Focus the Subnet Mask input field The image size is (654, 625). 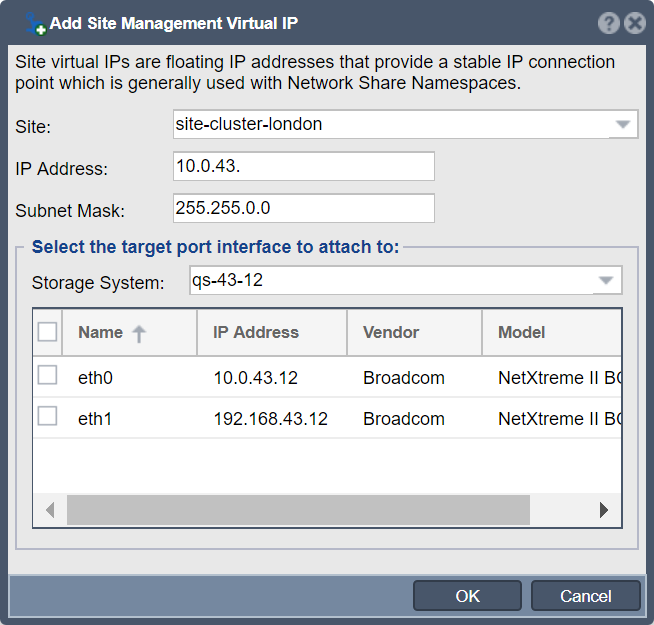point(304,208)
